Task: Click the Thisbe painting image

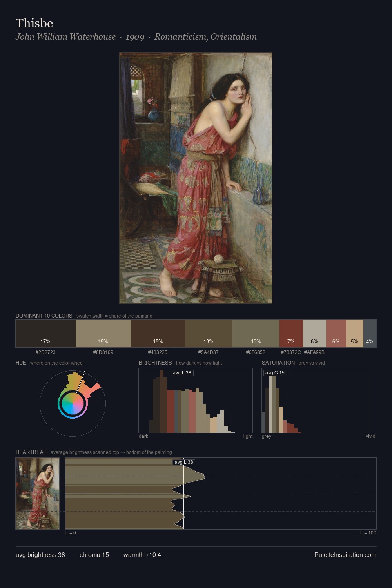Action: coord(196,178)
